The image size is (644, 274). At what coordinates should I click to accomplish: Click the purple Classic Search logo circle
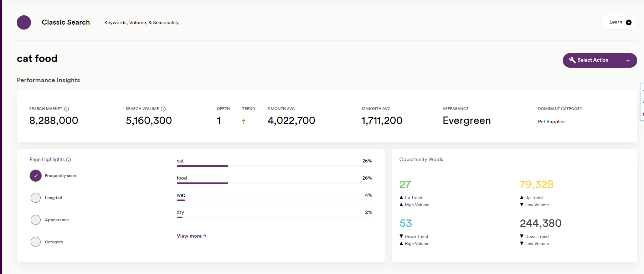click(x=24, y=22)
